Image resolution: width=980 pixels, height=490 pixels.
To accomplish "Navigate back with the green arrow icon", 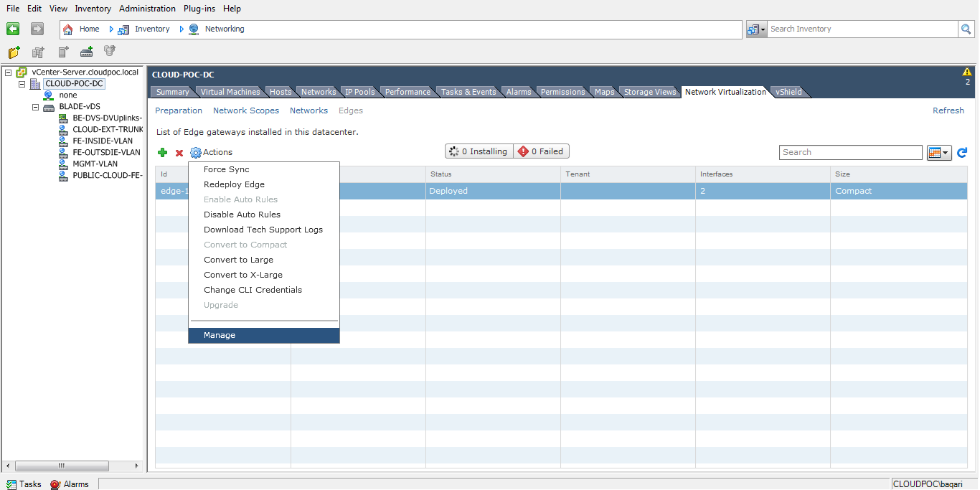I will point(11,28).
